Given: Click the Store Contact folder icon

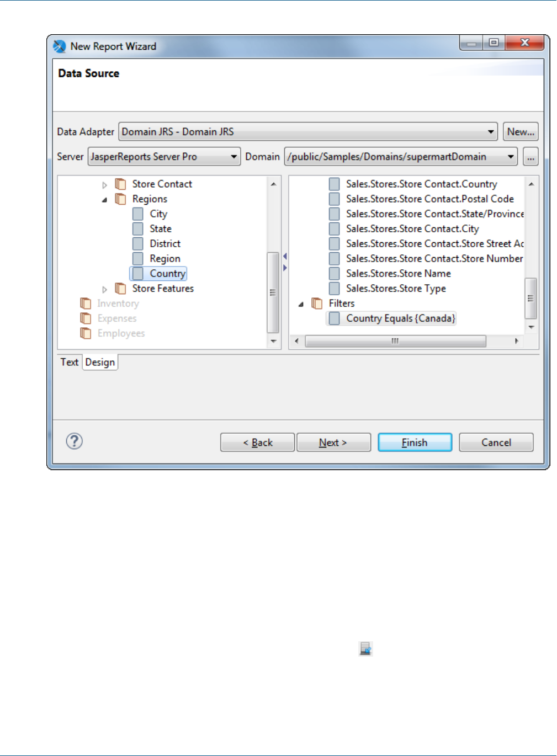Looking at the screenshot, I should tap(120, 184).
